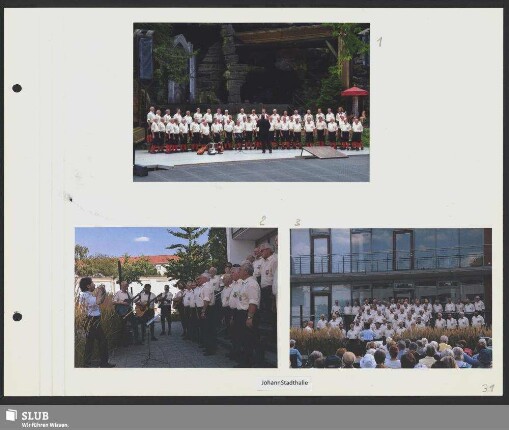Click the red umbrella in the stage photo
This screenshot has height=430, width=509.
[x=354, y=91]
